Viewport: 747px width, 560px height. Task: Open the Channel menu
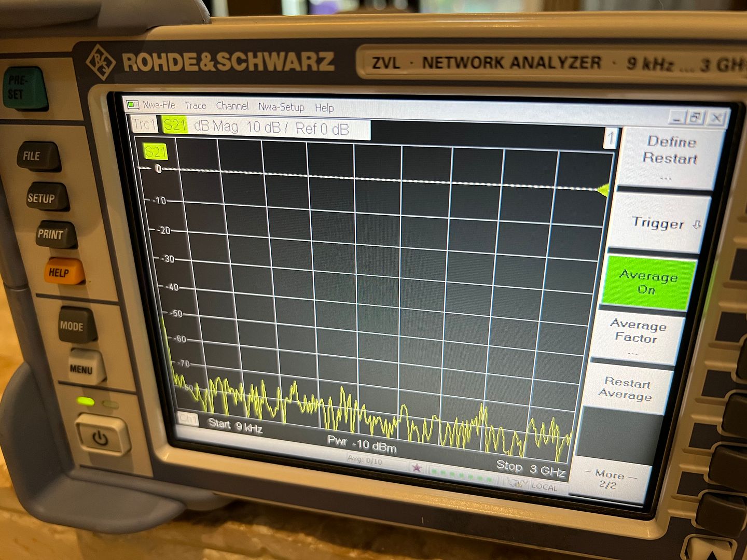(x=232, y=106)
